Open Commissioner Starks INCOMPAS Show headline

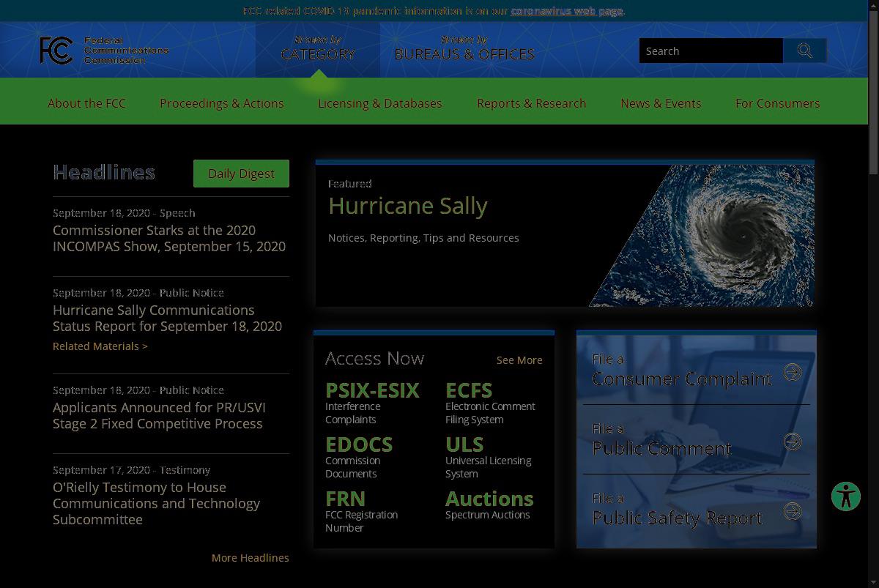tap(169, 238)
